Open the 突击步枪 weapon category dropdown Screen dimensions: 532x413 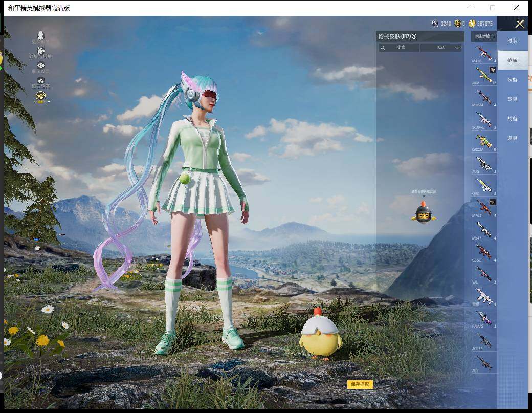(x=483, y=36)
